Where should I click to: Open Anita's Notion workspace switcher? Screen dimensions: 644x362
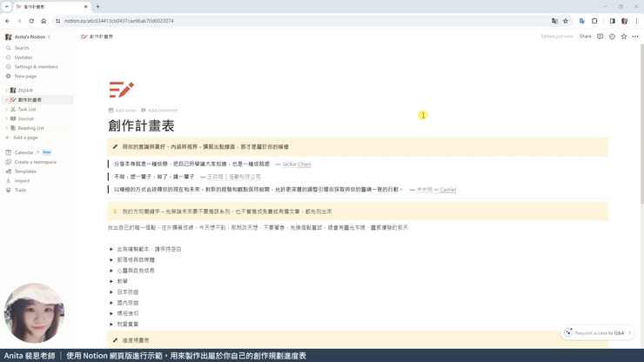tap(28, 37)
